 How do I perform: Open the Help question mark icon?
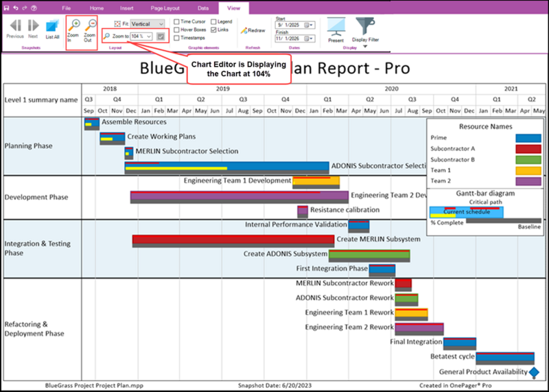click(34, 8)
